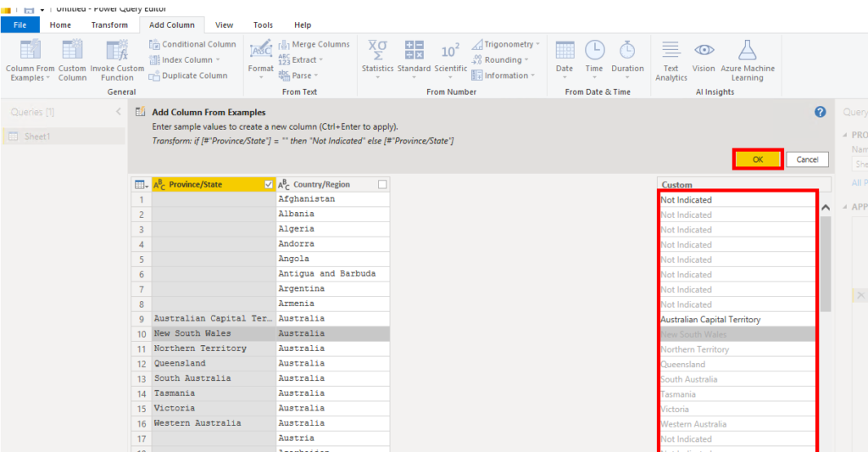This screenshot has width=868, height=452.
Task: Select the Country/Region column header
Action: tap(332, 185)
